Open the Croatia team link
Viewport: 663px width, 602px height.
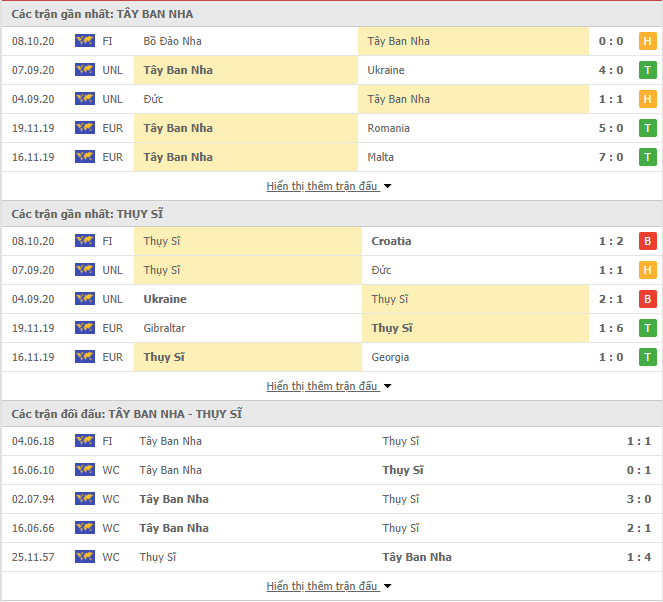coord(391,241)
